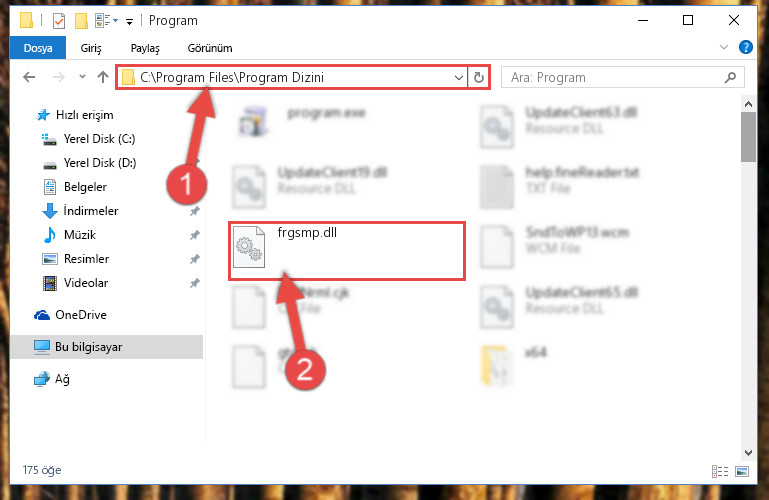Open the Paylaş ribbon tab
The height and width of the screenshot is (500, 769).
click(x=145, y=48)
